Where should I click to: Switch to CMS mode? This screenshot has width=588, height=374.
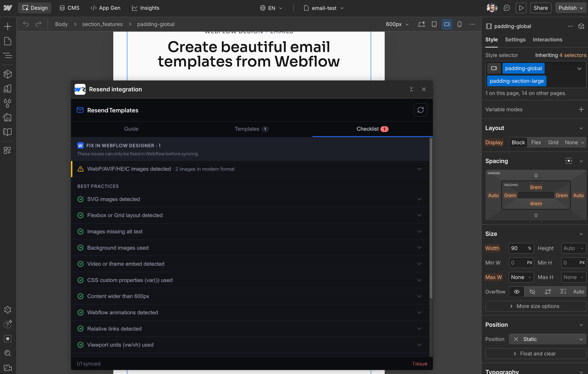click(x=70, y=8)
